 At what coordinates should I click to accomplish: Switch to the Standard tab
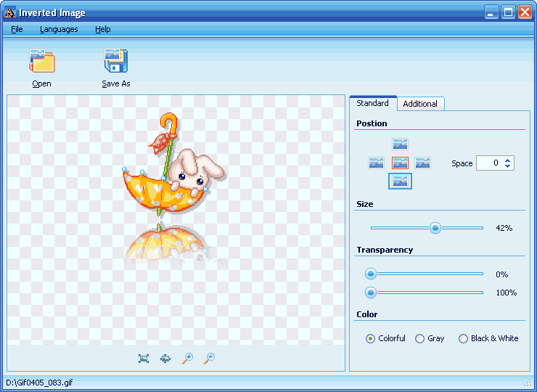click(x=372, y=103)
